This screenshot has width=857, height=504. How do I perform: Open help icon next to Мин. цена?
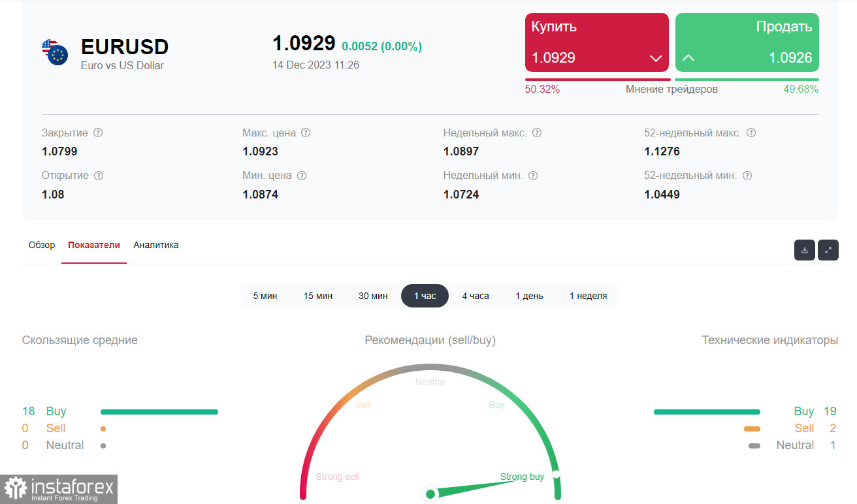tap(301, 176)
